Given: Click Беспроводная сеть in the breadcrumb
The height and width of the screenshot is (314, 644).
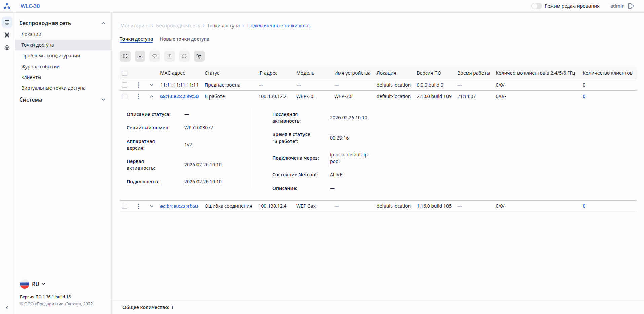Looking at the screenshot, I should 178,26.
